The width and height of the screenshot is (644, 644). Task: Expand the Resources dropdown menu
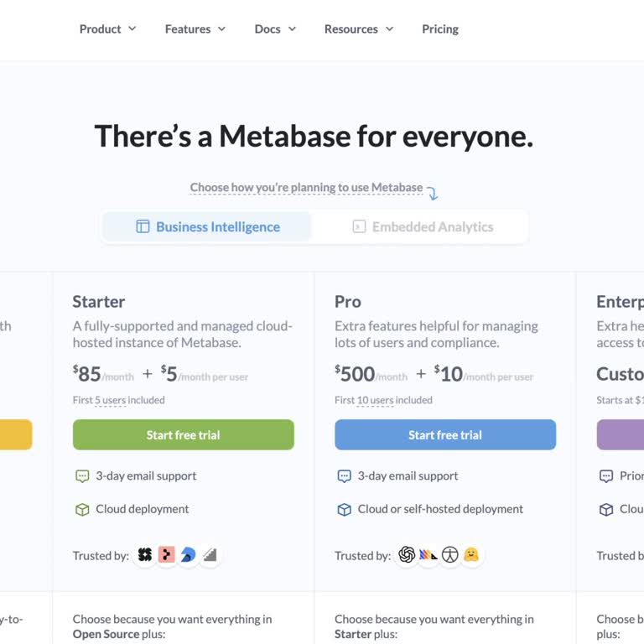click(359, 29)
